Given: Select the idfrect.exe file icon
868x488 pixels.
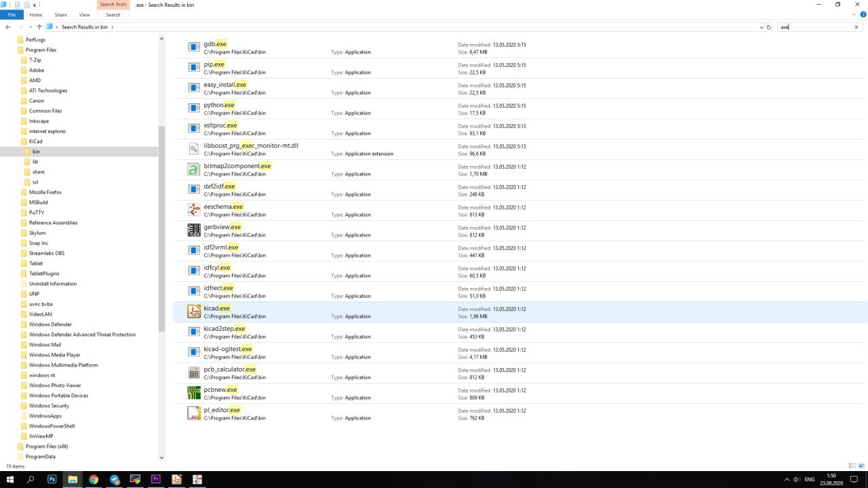Looking at the screenshot, I should (193, 291).
